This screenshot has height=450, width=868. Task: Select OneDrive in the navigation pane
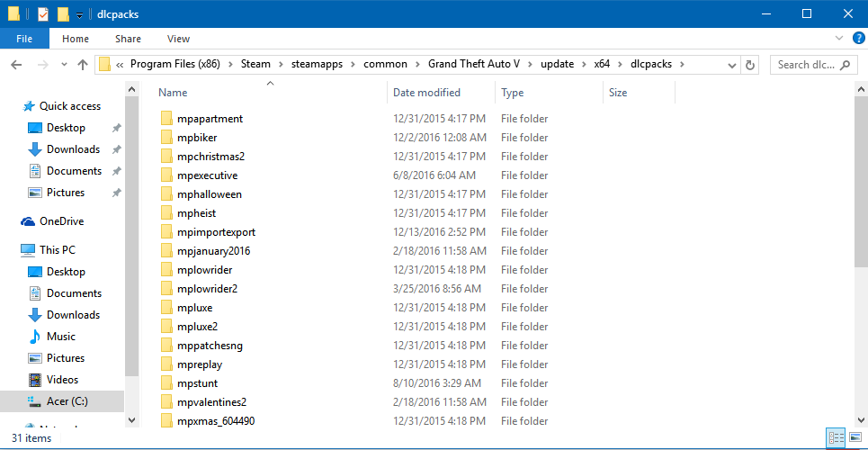[61, 221]
